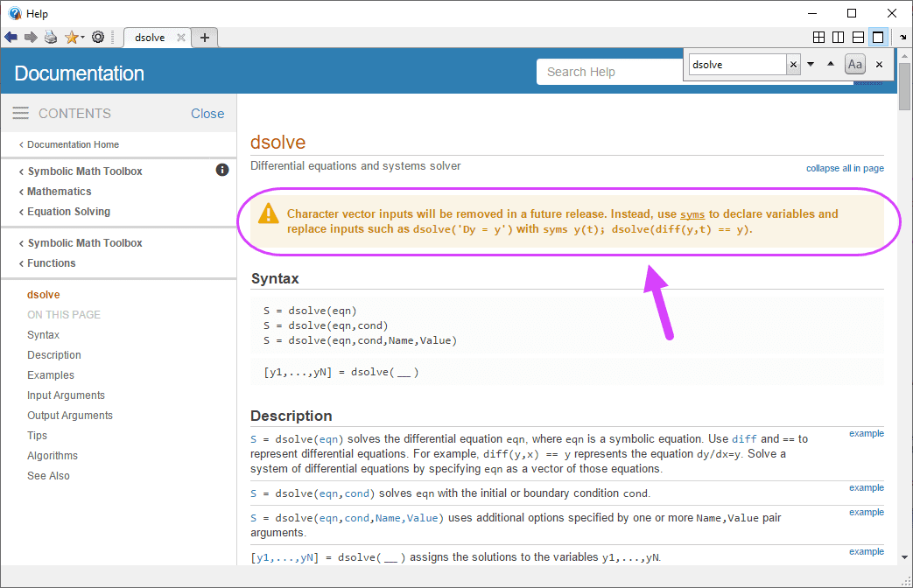This screenshot has width=913, height=588.
Task: Jump to Tips section
Action: pos(37,436)
